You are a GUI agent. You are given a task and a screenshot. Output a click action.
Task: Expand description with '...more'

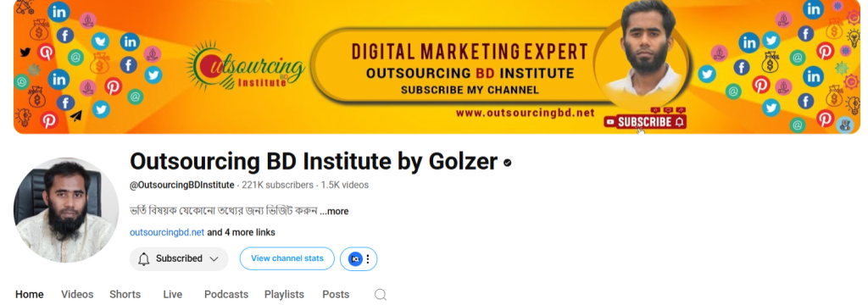(x=334, y=212)
